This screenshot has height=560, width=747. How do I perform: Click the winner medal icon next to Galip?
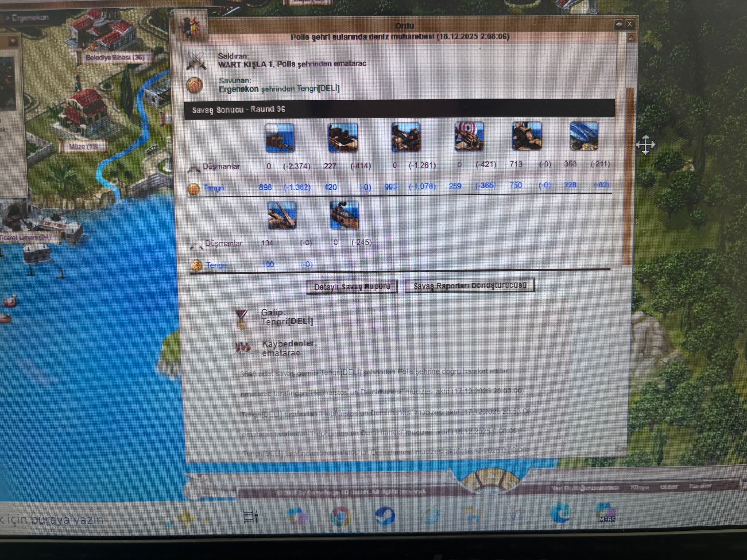pos(241,319)
